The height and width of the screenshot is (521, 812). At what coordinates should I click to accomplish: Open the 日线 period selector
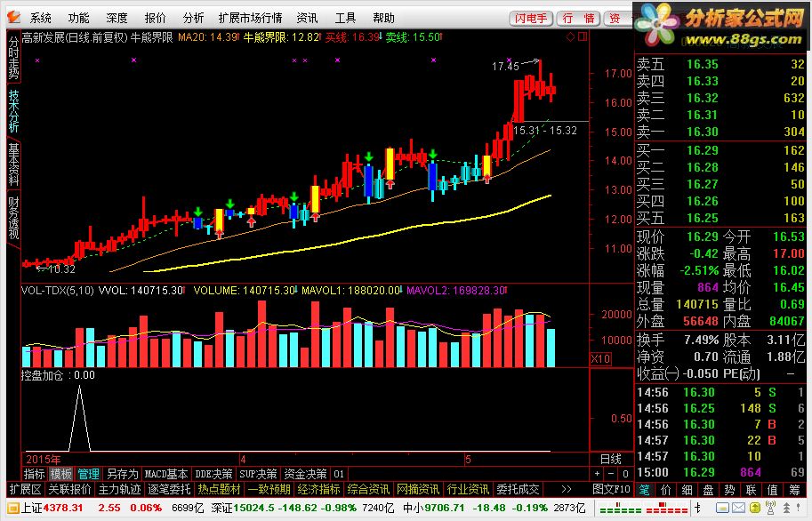(611, 460)
